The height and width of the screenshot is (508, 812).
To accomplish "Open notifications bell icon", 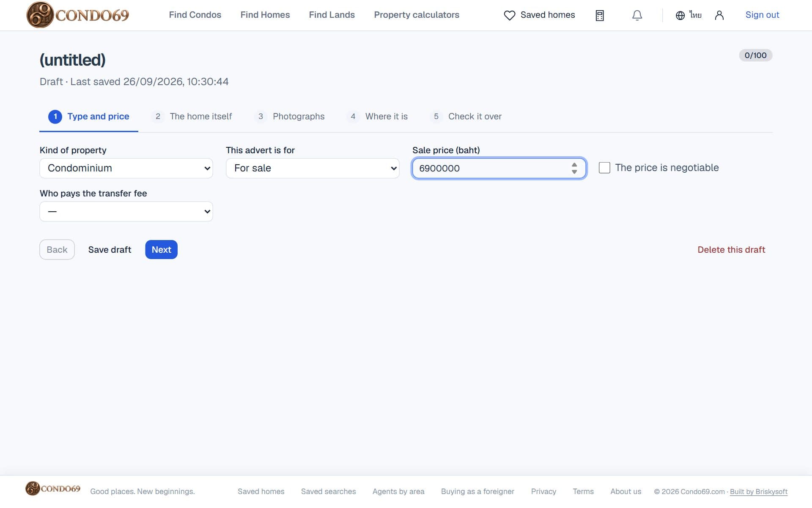I will pos(637,15).
